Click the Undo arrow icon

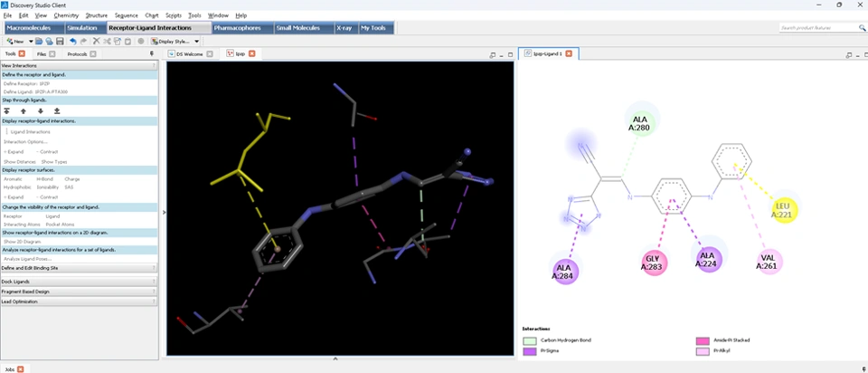(x=72, y=42)
